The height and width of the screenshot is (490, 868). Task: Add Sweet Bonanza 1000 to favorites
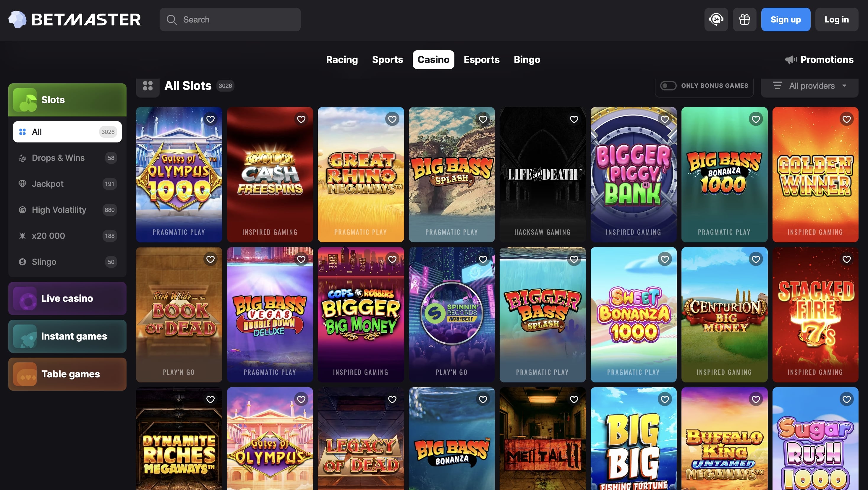(665, 259)
